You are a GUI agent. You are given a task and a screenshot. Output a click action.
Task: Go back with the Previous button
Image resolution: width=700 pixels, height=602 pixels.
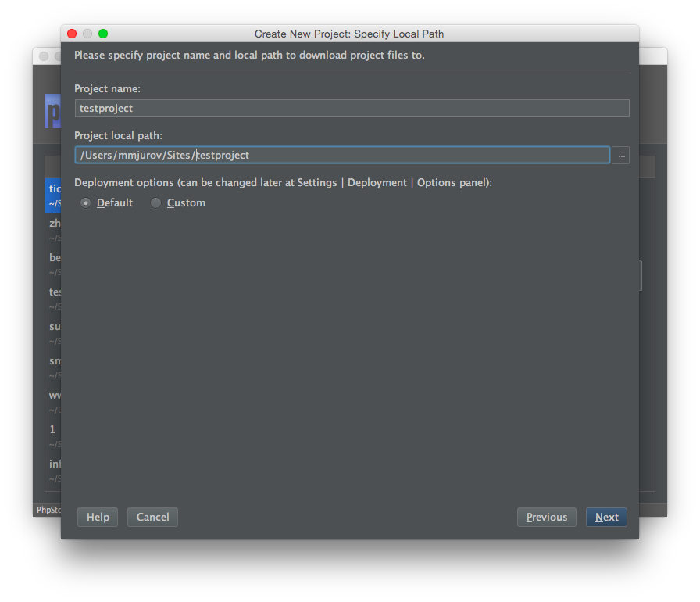coord(547,517)
